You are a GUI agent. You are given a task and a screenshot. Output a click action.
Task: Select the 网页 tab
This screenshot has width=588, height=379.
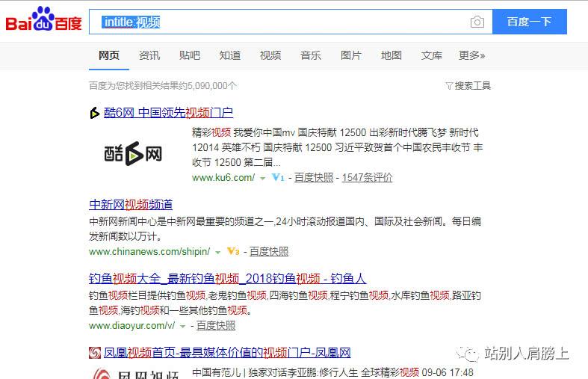[x=109, y=55]
